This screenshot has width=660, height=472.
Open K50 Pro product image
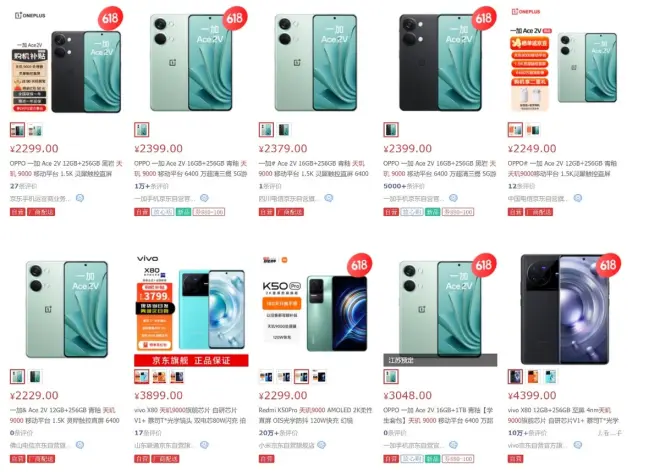click(315, 309)
